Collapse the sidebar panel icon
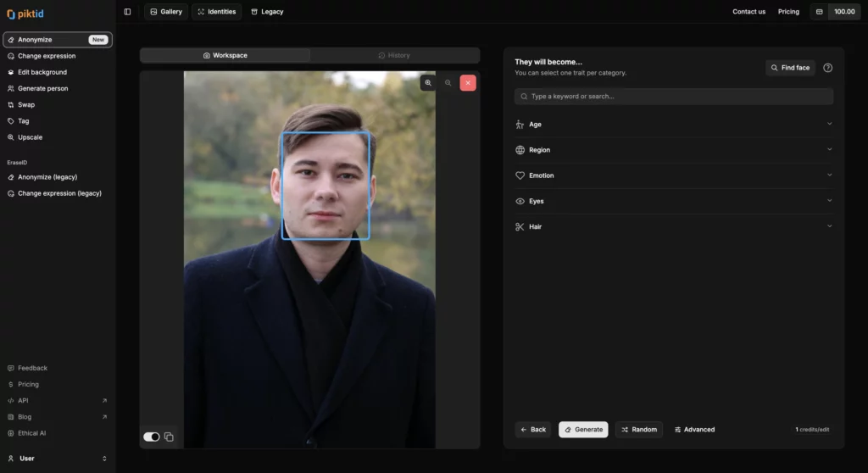This screenshot has width=868, height=473. pyautogui.click(x=127, y=12)
